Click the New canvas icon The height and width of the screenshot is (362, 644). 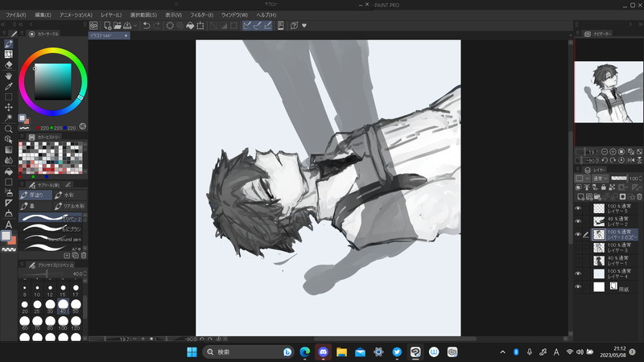coord(107,26)
